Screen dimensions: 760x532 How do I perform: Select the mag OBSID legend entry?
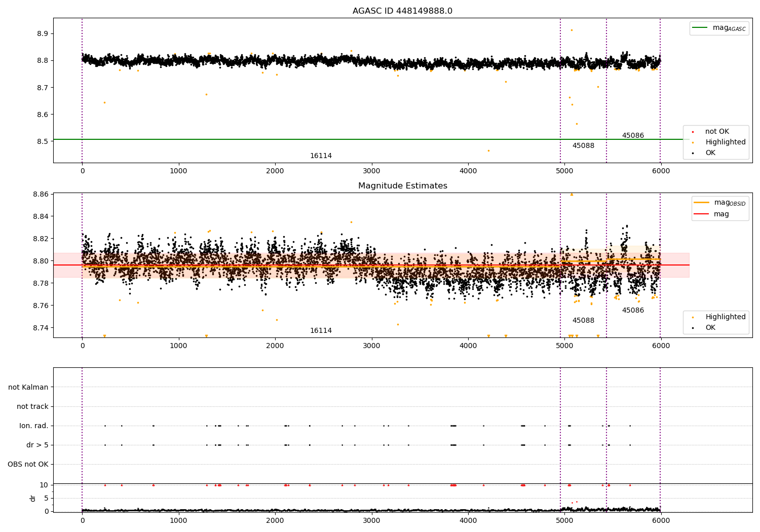point(720,203)
